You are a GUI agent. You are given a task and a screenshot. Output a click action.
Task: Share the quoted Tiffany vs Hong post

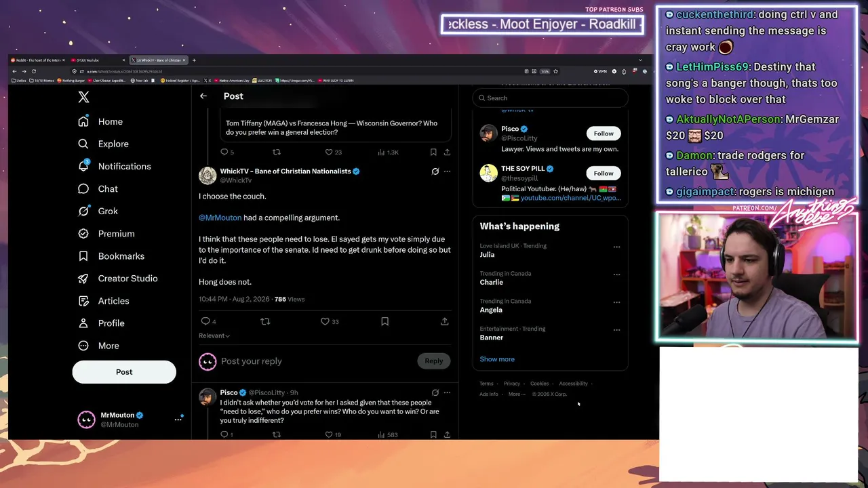pyautogui.click(x=447, y=152)
